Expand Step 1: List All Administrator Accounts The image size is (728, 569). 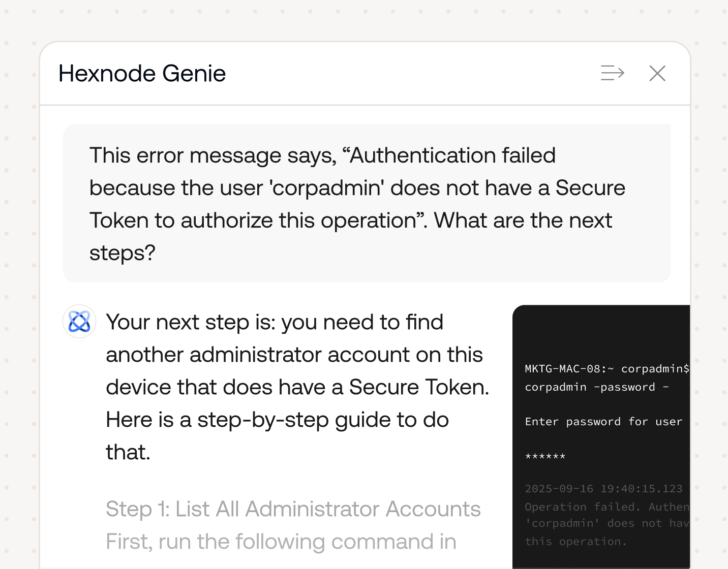coord(293,509)
